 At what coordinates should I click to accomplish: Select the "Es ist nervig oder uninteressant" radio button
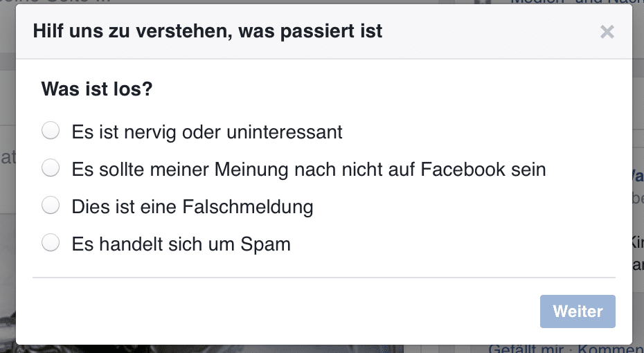click(51, 131)
